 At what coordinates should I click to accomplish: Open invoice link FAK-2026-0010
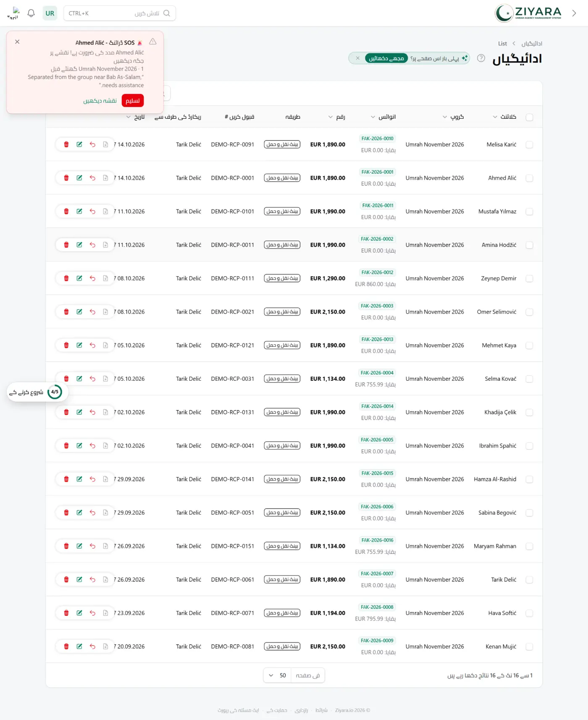(x=378, y=139)
